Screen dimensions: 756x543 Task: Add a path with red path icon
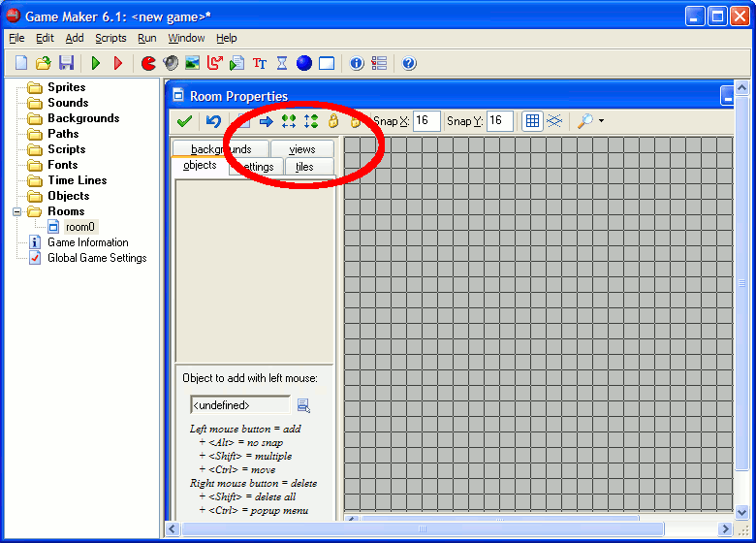214,63
